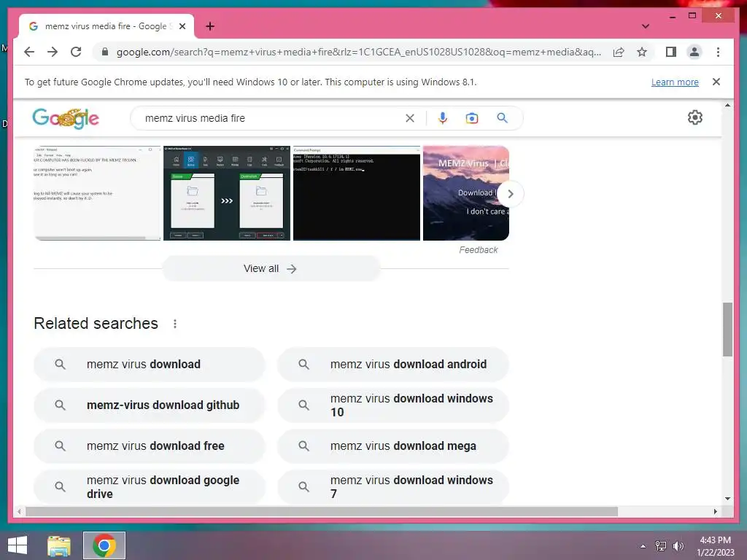This screenshot has width=747, height=560.
Task: Go back to the previous page
Action: point(29,52)
